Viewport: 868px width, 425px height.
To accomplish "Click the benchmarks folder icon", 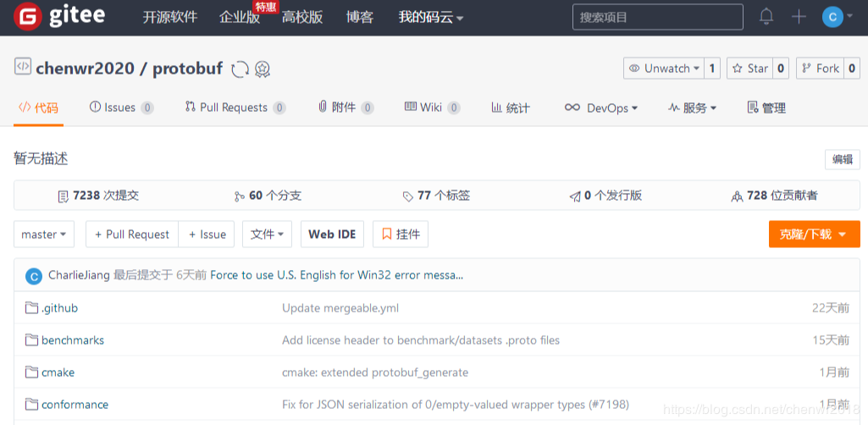I will point(31,339).
